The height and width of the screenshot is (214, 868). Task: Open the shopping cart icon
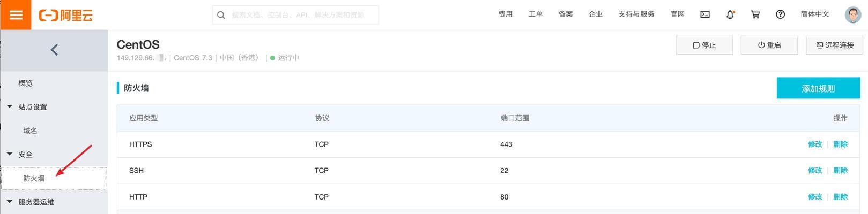click(755, 14)
